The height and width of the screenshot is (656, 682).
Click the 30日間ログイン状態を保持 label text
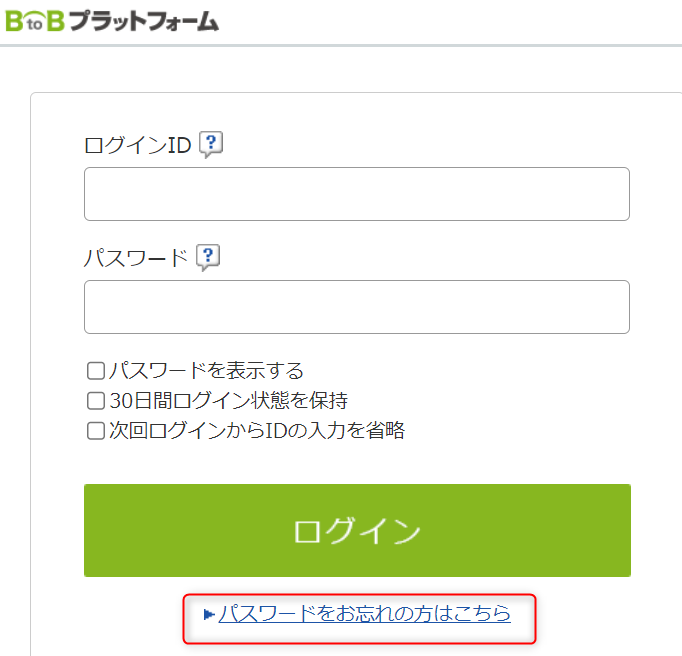[228, 402]
